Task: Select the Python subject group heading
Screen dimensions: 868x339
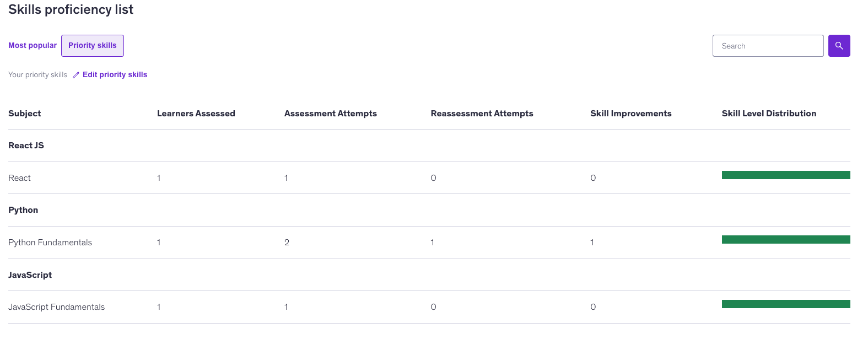Action: tap(23, 210)
